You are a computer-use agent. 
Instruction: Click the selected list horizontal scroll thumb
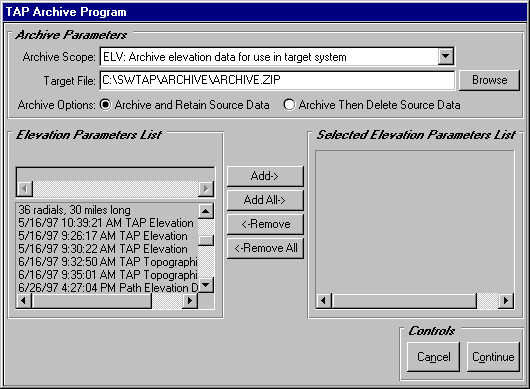pos(404,300)
